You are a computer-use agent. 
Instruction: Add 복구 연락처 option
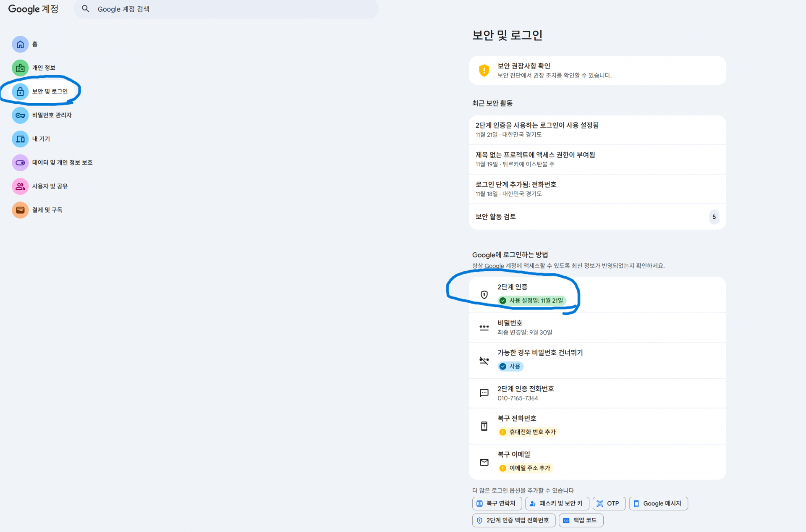497,503
